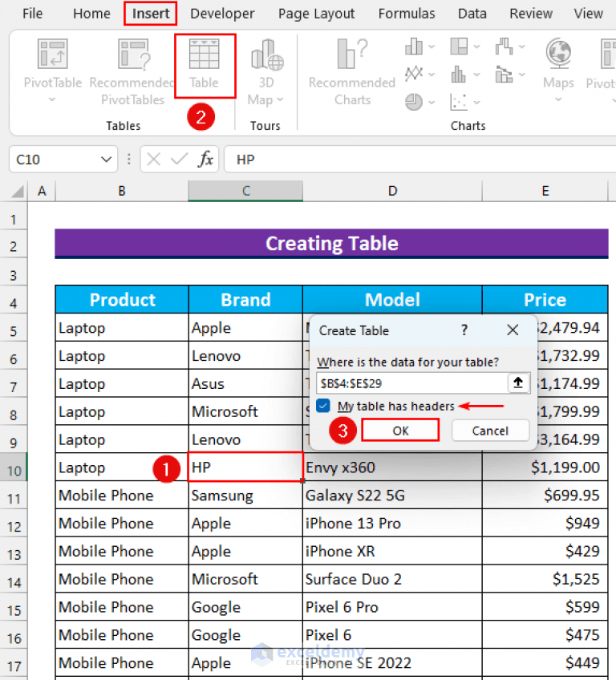This screenshot has width=616, height=680.
Task: Select column D header
Action: pyautogui.click(x=392, y=191)
